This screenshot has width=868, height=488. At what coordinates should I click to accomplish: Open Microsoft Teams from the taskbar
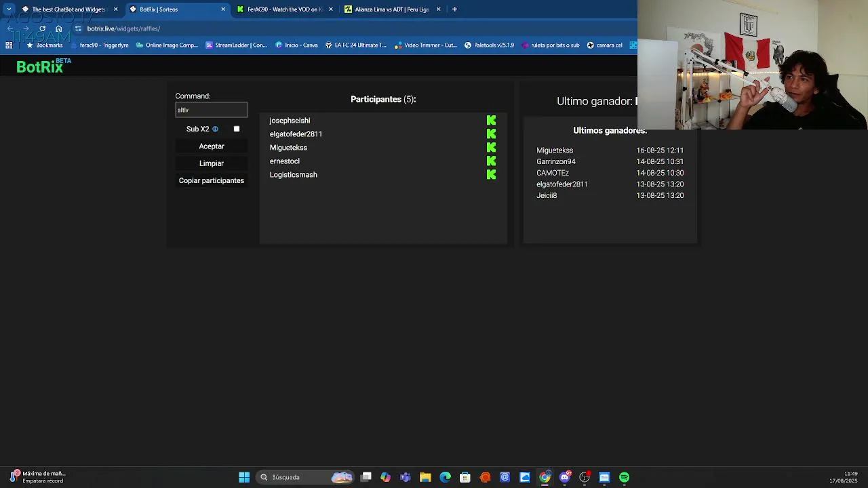tap(406, 477)
